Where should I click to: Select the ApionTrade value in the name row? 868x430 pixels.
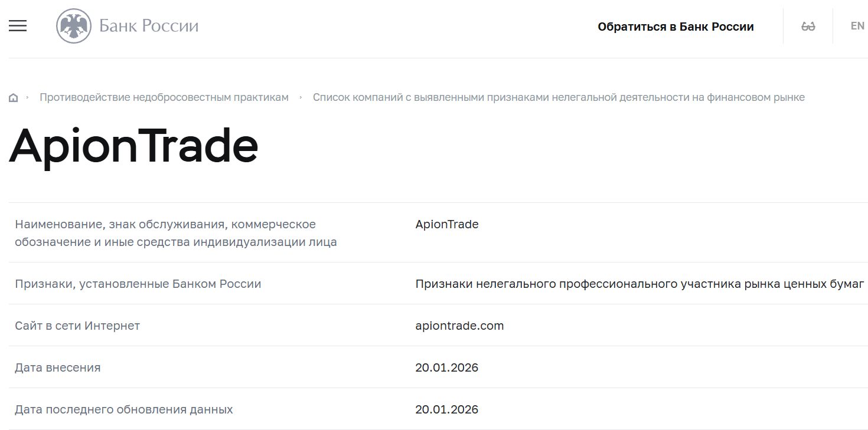tap(447, 224)
